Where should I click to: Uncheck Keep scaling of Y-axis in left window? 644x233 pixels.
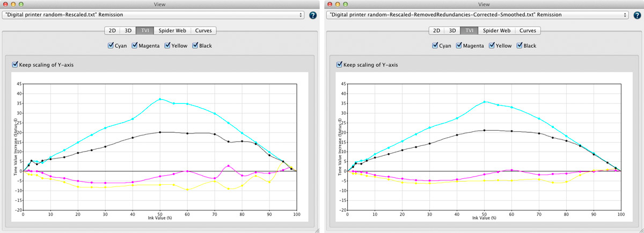14,65
